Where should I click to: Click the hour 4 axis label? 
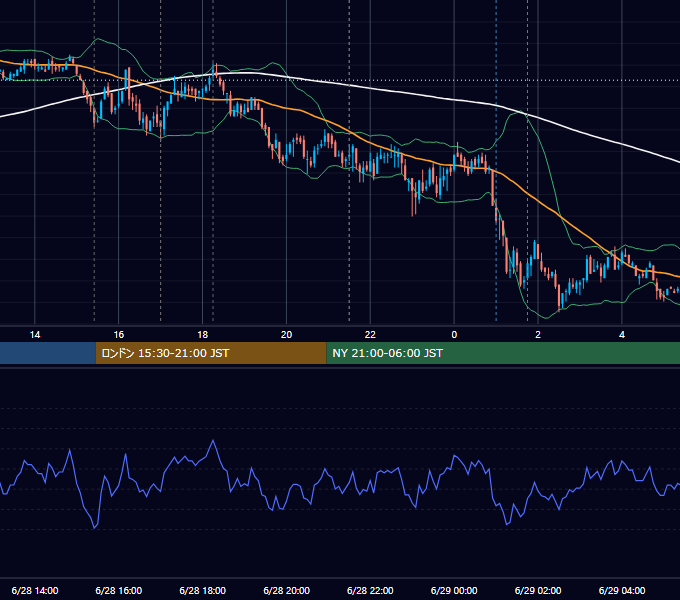622,335
